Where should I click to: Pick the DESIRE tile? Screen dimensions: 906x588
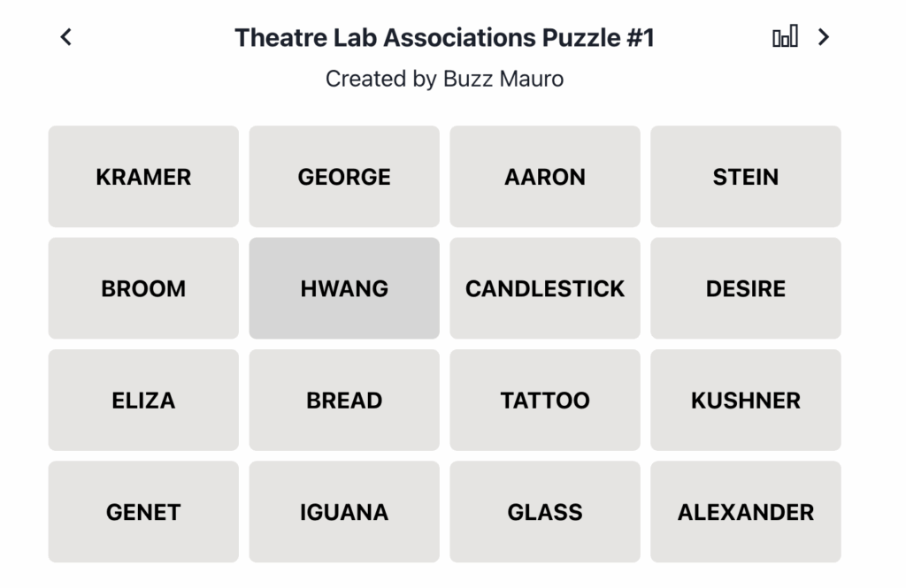[x=746, y=288]
